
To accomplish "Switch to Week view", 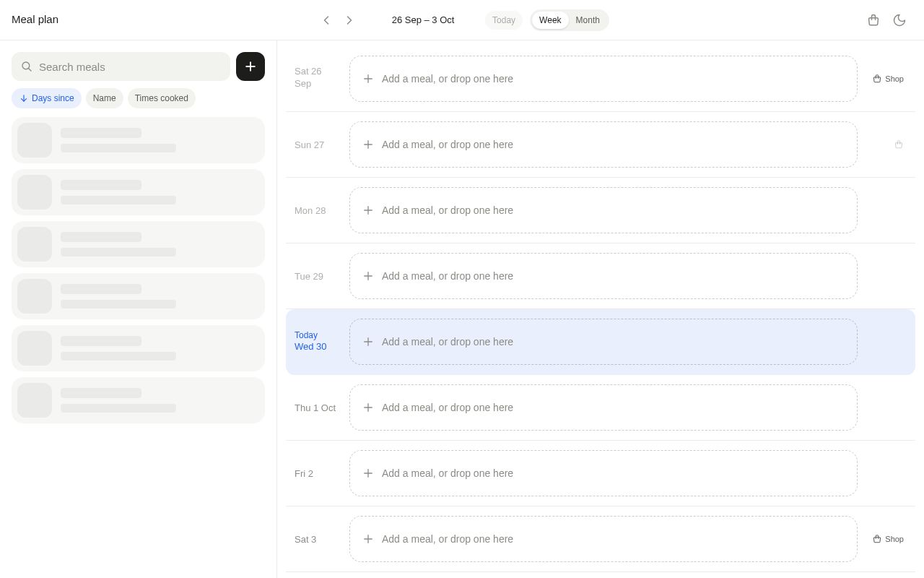I will point(550,20).
